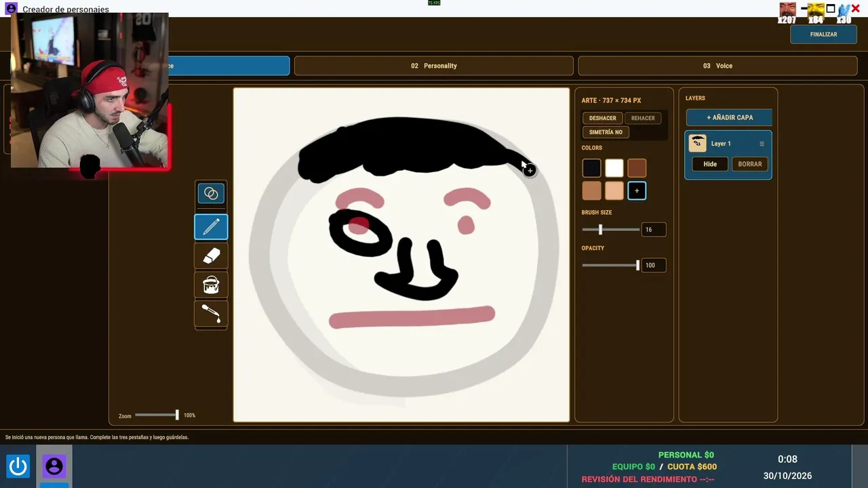
Task: Add a layer with AÑADIR CAPA
Action: (729, 117)
